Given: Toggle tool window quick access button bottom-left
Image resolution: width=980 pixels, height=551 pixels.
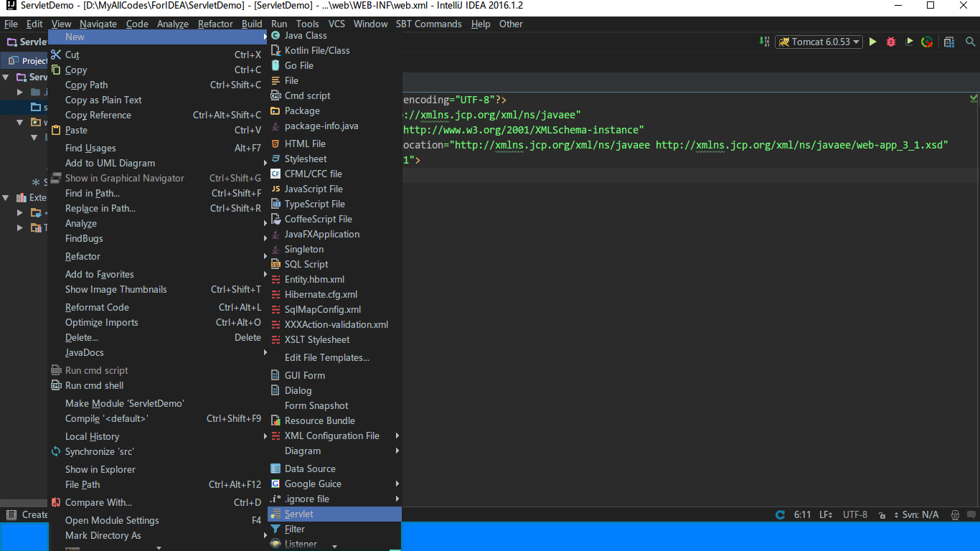Looking at the screenshot, I should 10,514.
